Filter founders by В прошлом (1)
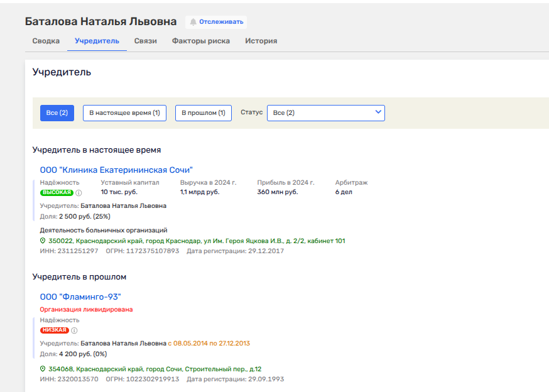The height and width of the screenshot is (392, 549). (203, 113)
